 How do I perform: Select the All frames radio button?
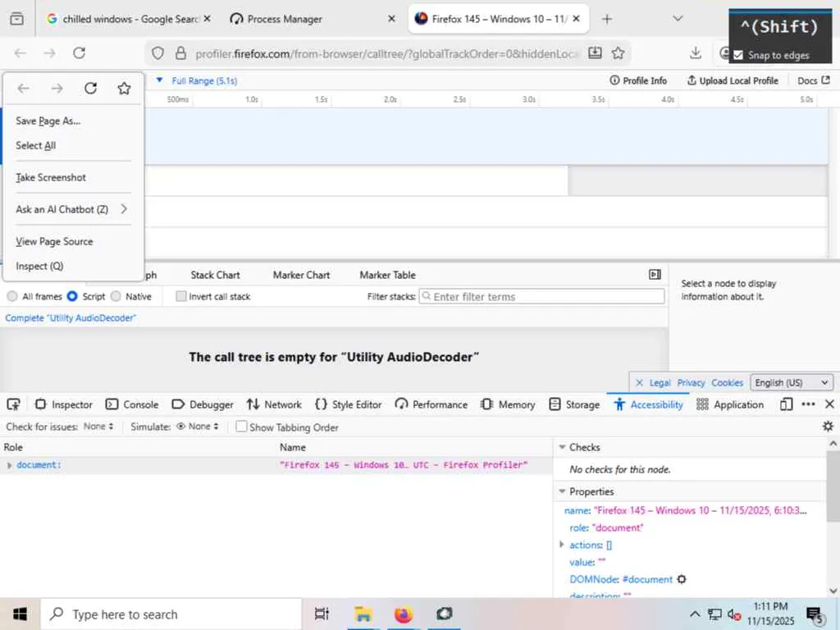tap(12, 296)
